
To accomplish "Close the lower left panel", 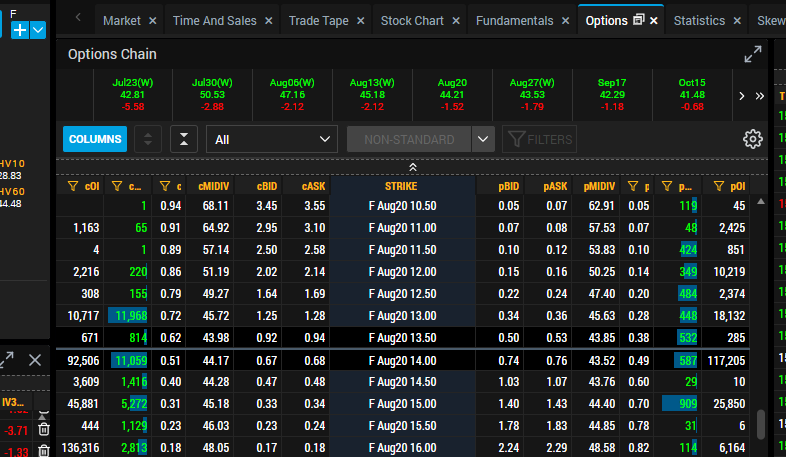I will click(x=35, y=359).
